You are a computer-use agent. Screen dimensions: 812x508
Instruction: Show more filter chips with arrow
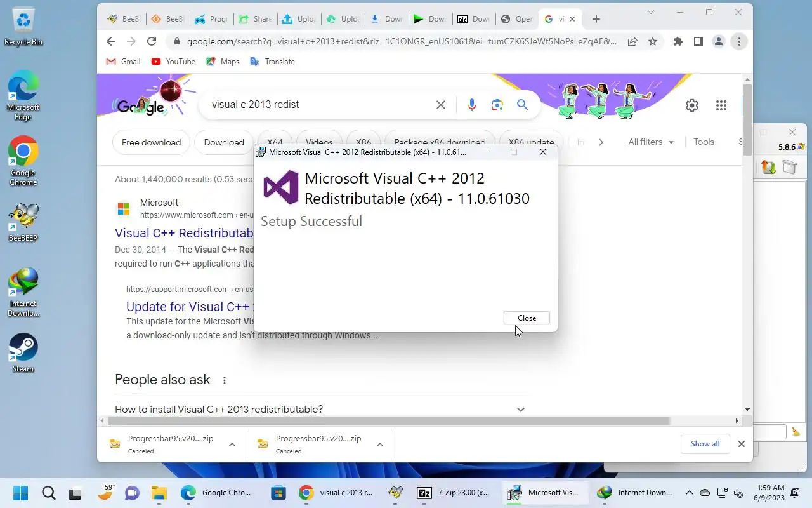(x=600, y=142)
